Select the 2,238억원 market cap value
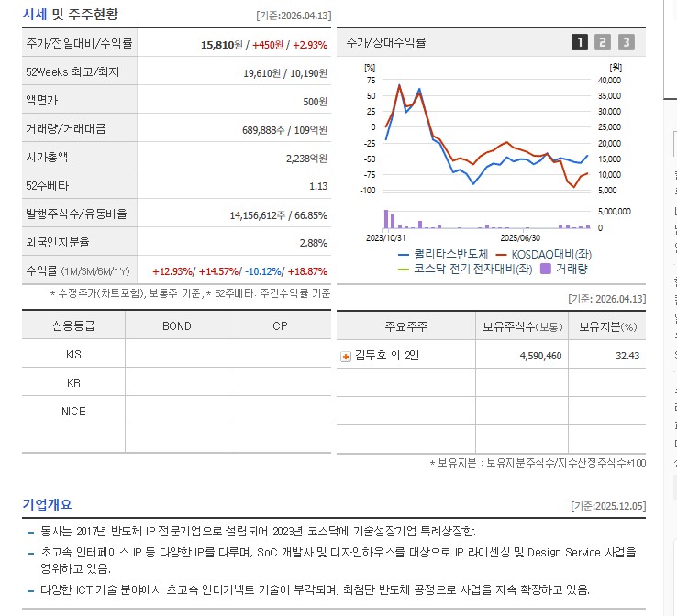Screen dimensions: 677x616 [306, 159]
